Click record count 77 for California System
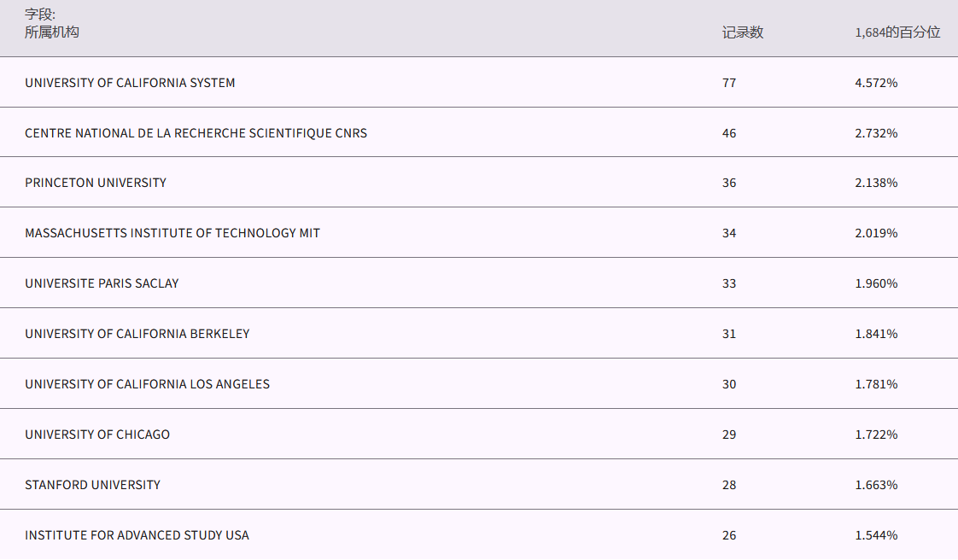The width and height of the screenshot is (958, 560). click(729, 83)
